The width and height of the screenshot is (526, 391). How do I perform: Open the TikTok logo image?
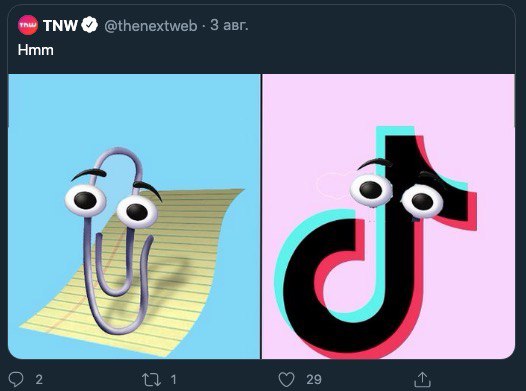tap(388, 216)
